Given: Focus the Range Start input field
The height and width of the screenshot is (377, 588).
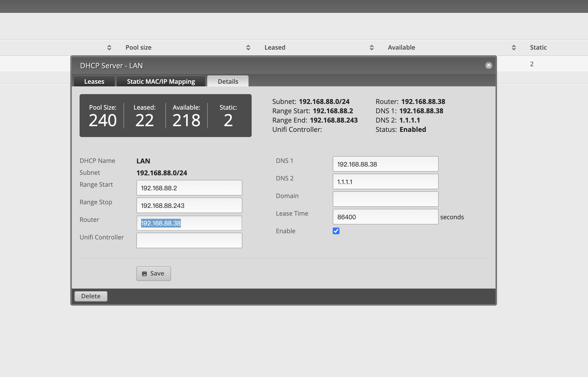Looking at the screenshot, I should pyautogui.click(x=189, y=188).
